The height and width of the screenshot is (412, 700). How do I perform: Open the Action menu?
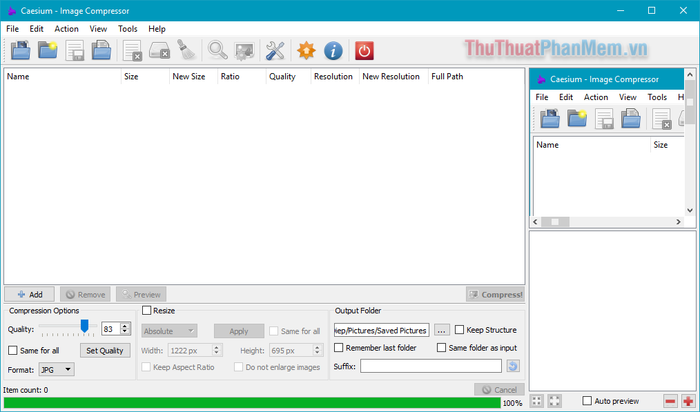coord(67,29)
